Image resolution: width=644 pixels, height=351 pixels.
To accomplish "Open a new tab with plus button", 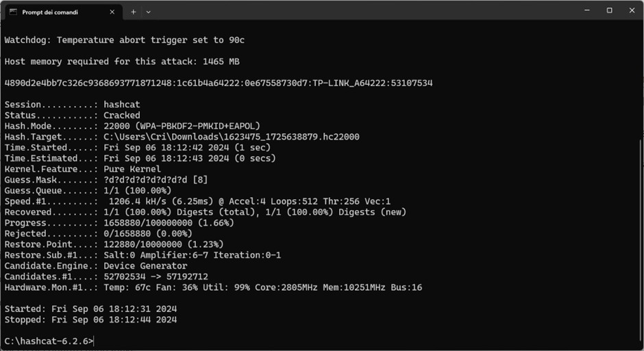I will pyautogui.click(x=134, y=12).
